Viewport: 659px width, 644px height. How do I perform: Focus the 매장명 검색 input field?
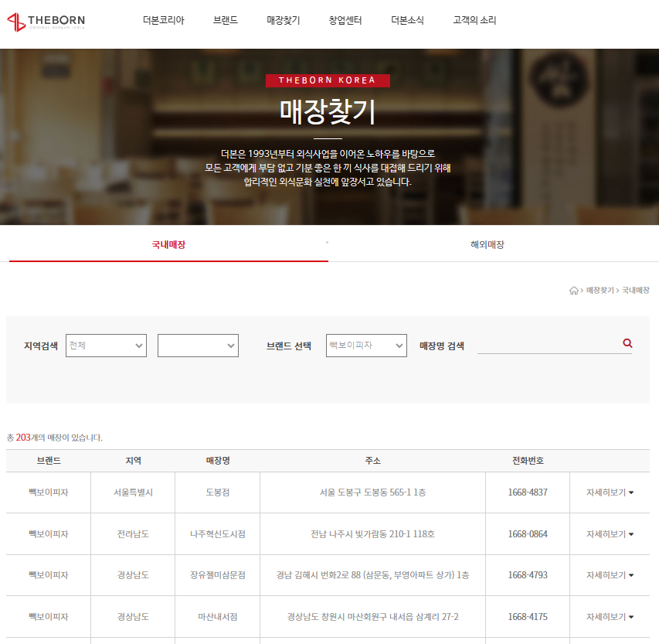point(550,345)
